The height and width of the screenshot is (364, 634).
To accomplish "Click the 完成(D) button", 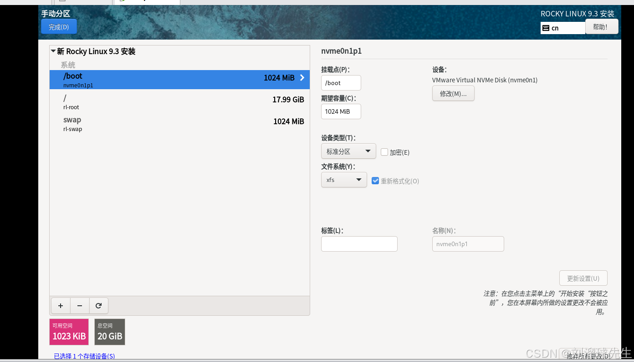I will 59,26.
